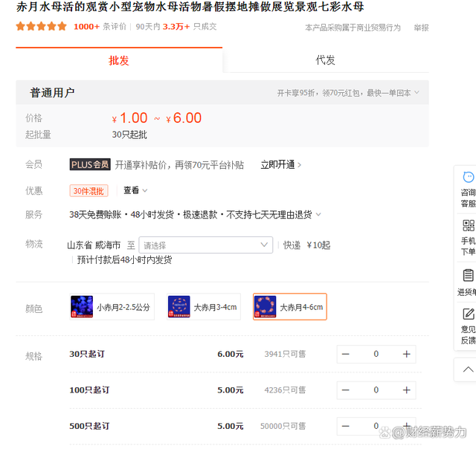Click quantity field for 500只起订 row

[x=376, y=426]
